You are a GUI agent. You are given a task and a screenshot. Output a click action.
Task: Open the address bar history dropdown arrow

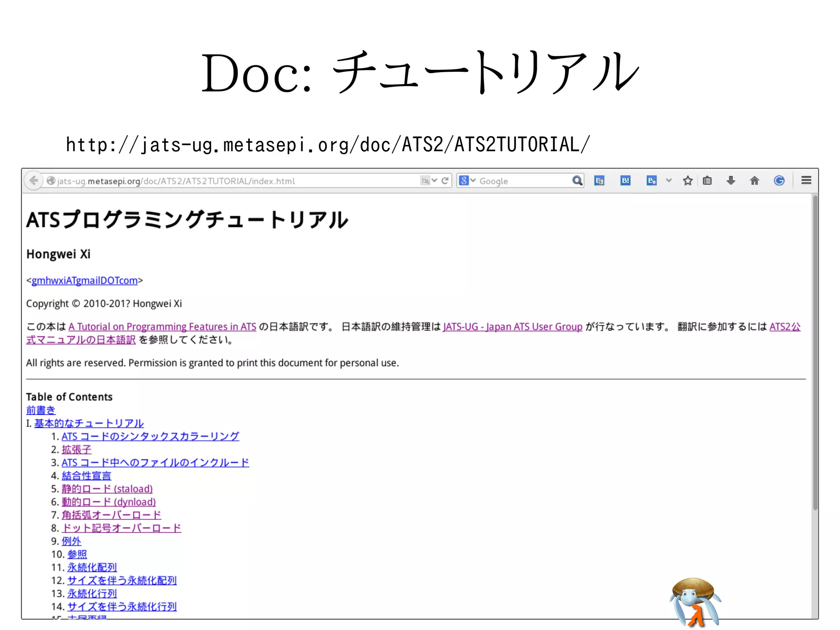tap(434, 180)
